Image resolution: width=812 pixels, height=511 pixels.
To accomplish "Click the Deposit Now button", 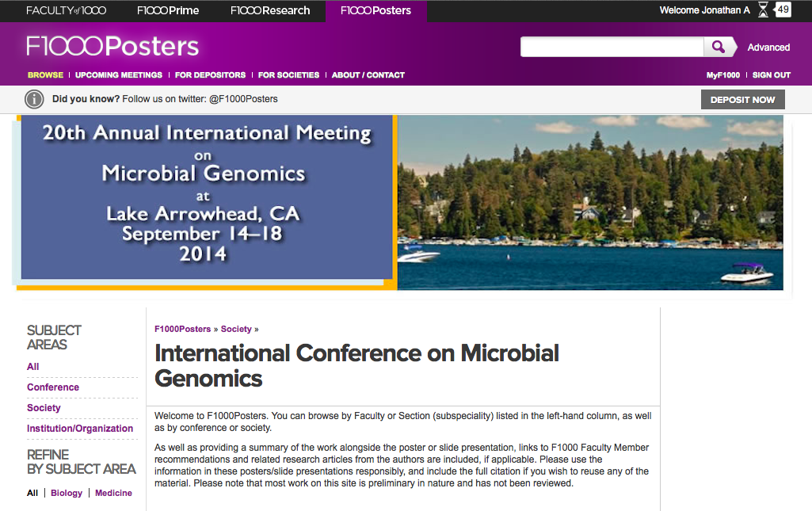I will [742, 99].
